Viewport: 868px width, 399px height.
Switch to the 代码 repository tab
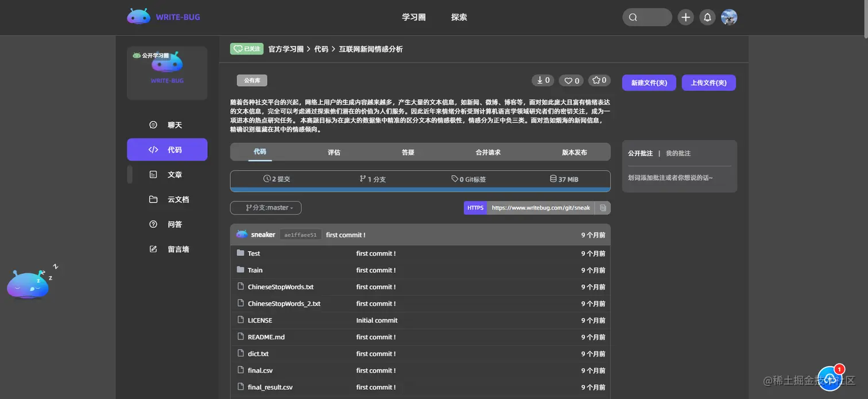click(x=260, y=152)
